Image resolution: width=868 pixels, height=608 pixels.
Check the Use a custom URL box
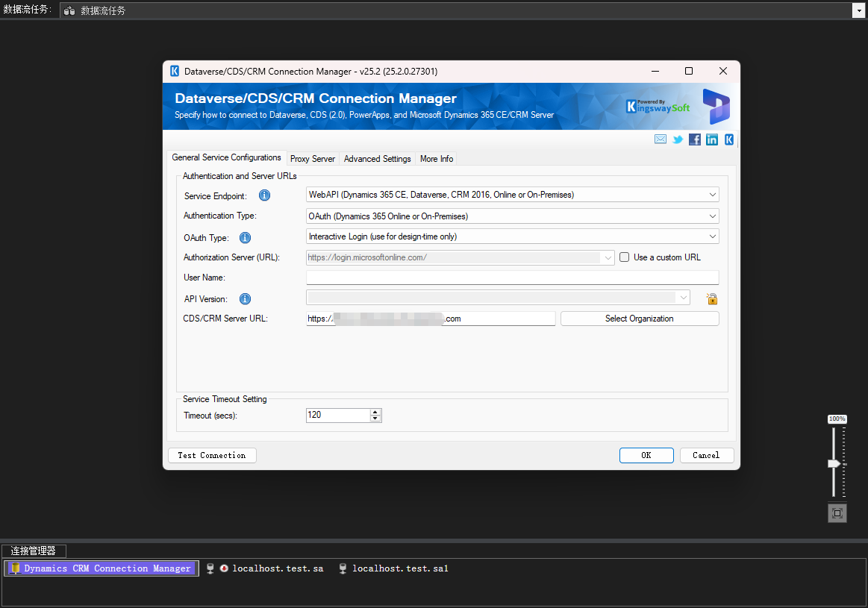click(625, 257)
